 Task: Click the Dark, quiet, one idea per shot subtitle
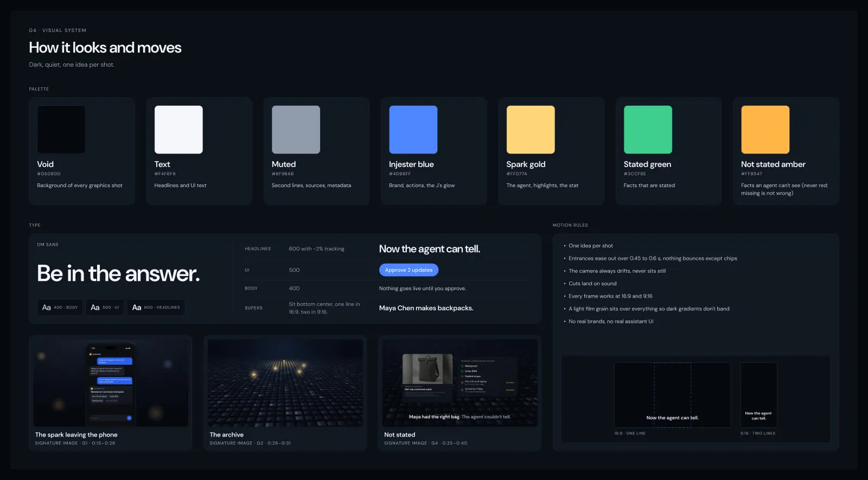72,65
